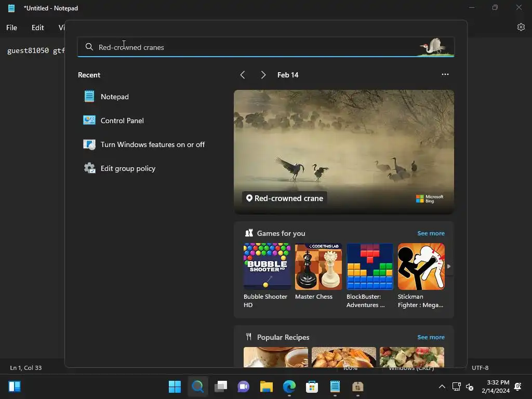Open the Widgets taskbar button

point(15,387)
